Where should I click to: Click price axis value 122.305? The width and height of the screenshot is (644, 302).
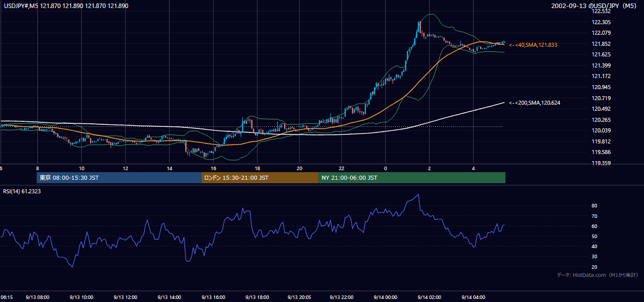tap(602, 22)
